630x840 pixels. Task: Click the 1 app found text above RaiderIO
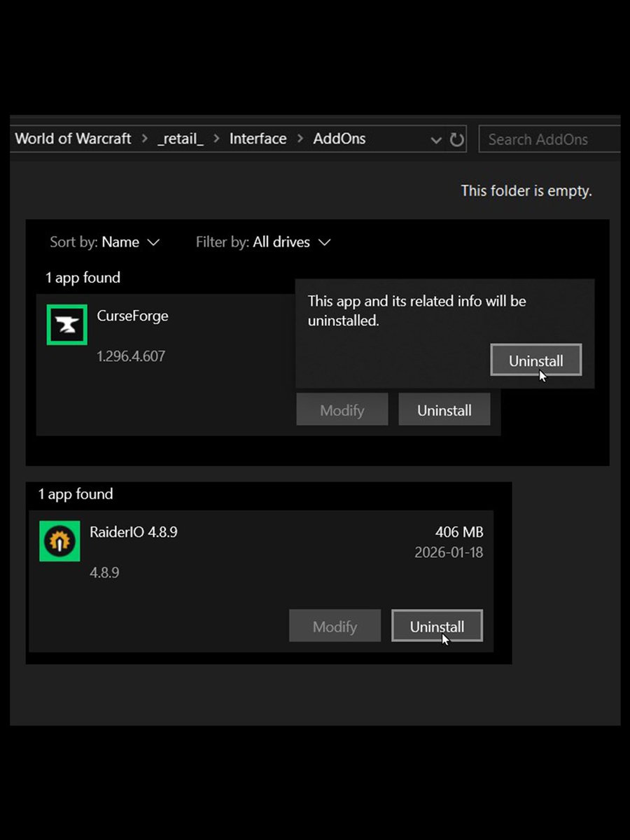coord(76,494)
